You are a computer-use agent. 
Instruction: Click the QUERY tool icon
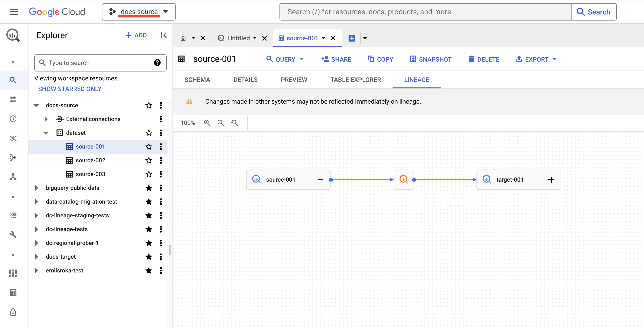click(x=269, y=59)
